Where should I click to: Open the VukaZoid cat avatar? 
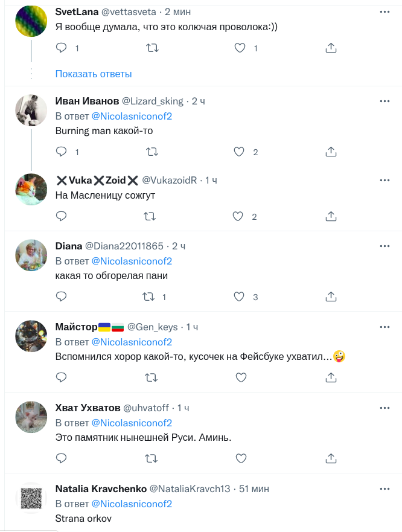pyautogui.click(x=31, y=190)
